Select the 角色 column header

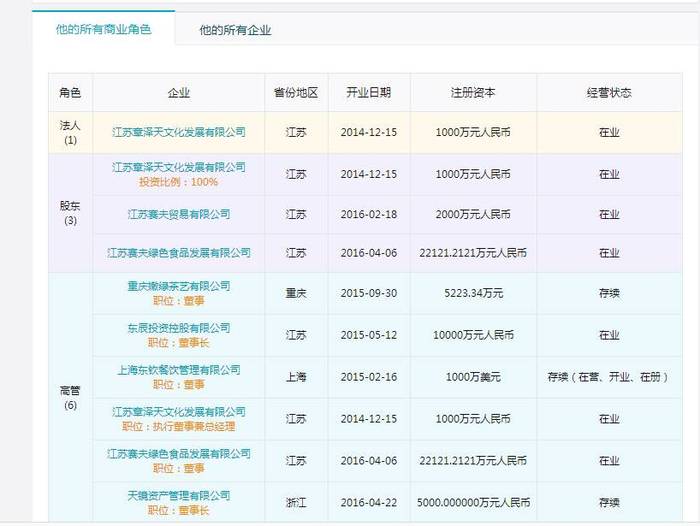(x=70, y=92)
